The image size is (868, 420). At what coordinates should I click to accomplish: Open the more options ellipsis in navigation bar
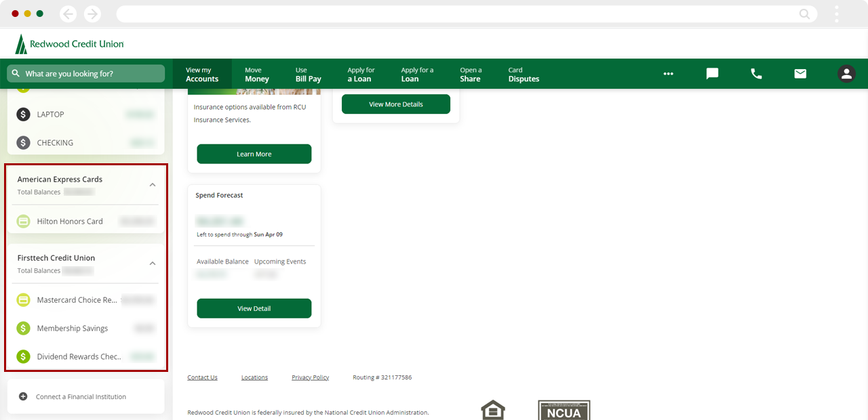click(669, 74)
